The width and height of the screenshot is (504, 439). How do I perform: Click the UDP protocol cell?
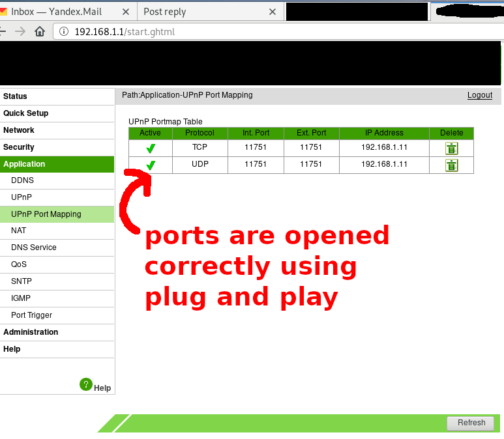[x=200, y=164]
